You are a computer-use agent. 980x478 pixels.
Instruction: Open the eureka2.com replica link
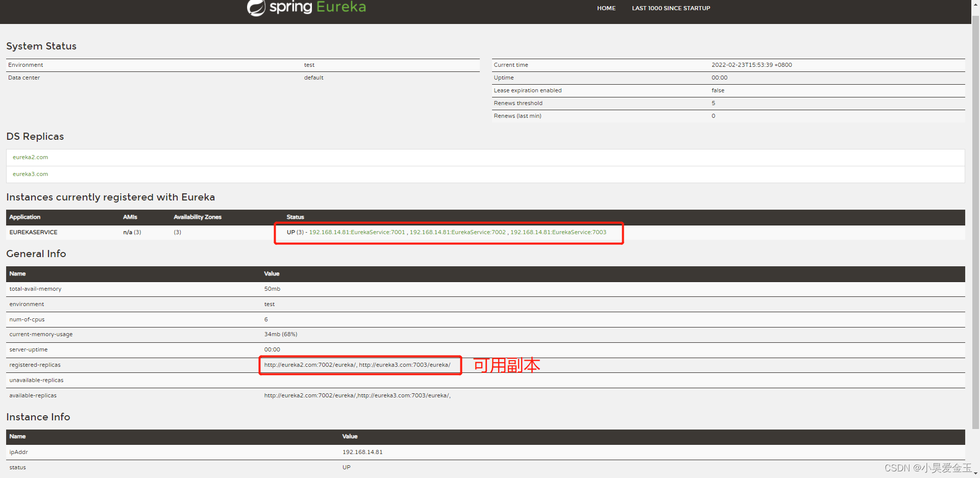tap(31, 157)
